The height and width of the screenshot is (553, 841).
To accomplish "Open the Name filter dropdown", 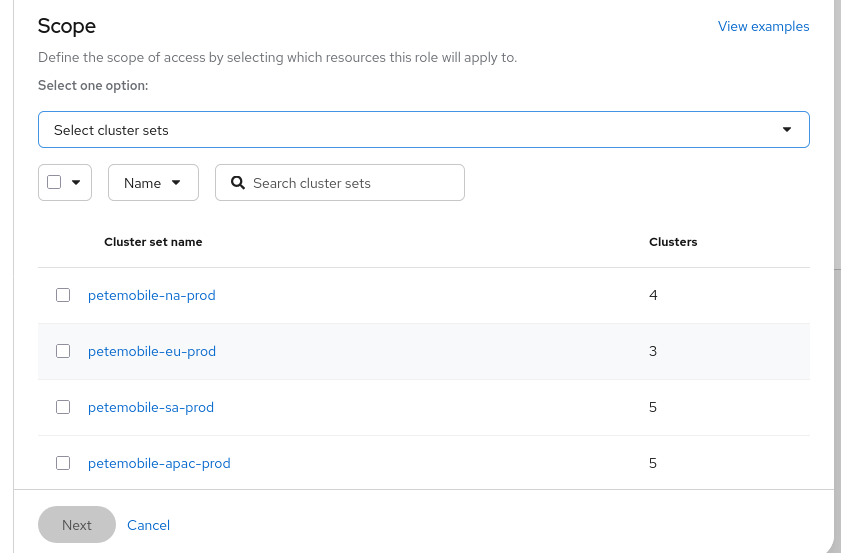I will 153,183.
